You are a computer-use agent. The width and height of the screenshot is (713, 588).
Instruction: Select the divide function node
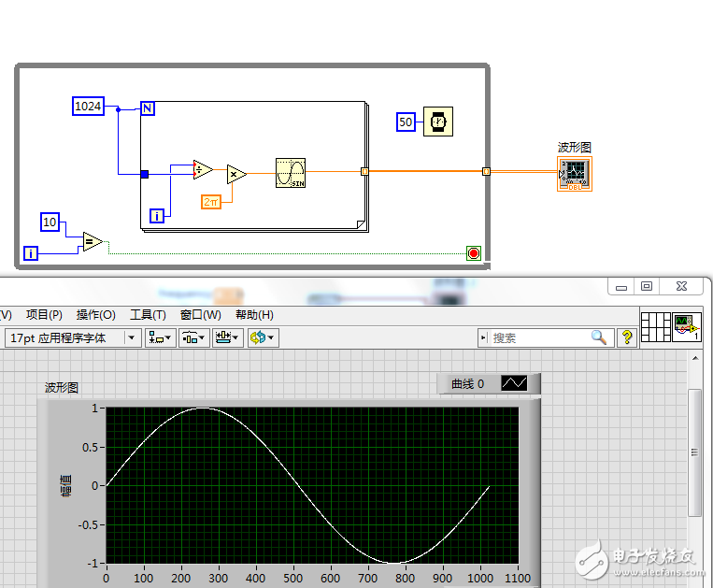203,169
